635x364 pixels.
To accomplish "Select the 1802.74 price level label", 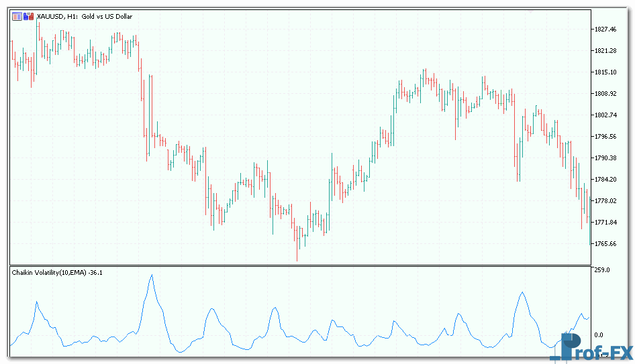I will 605,115.
